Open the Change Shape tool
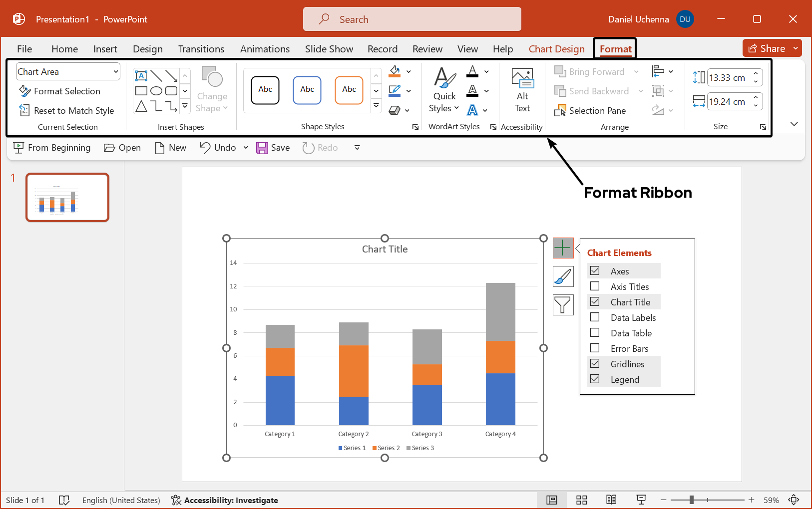The width and height of the screenshot is (812, 509). coord(212,91)
